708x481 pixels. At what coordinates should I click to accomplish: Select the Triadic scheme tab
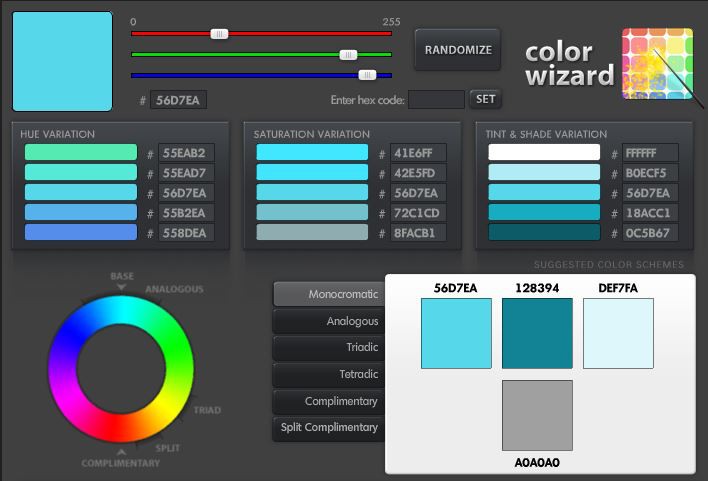[x=330, y=347]
